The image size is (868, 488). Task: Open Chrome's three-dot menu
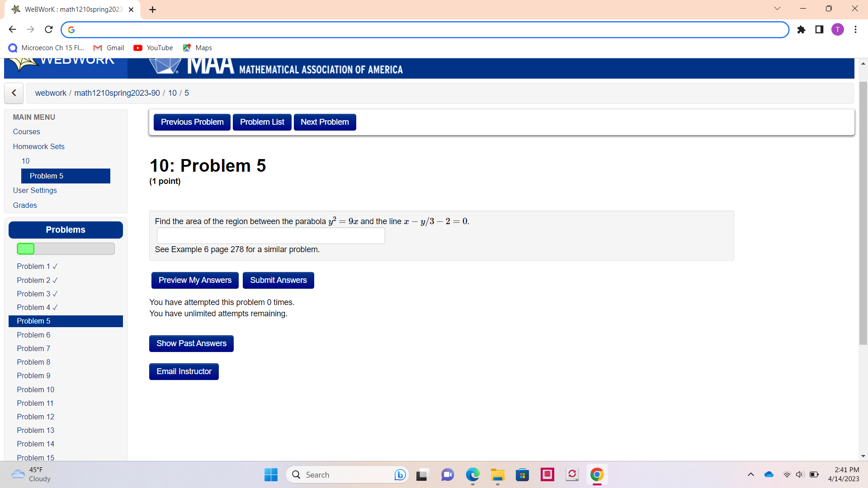coord(855,29)
